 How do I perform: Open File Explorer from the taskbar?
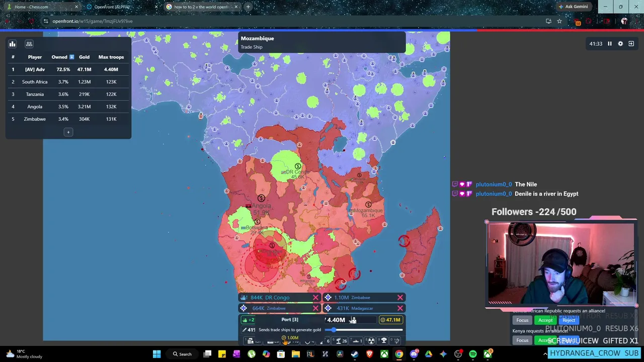click(x=295, y=354)
